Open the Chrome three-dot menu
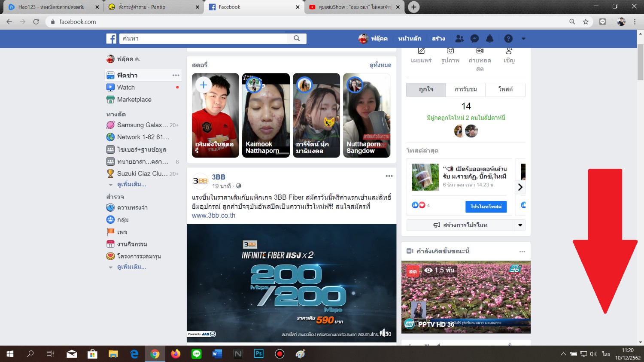The image size is (644, 362). point(635,21)
